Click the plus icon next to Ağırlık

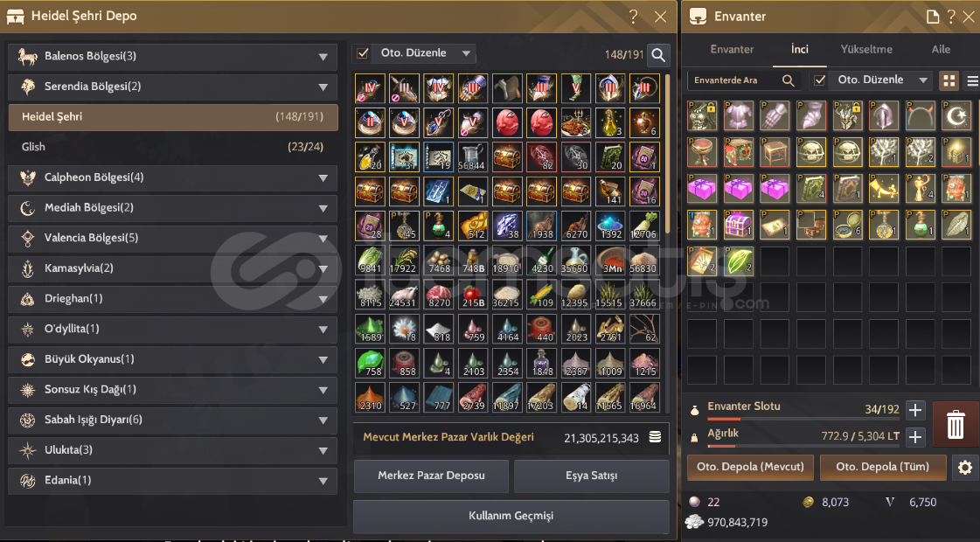915,436
